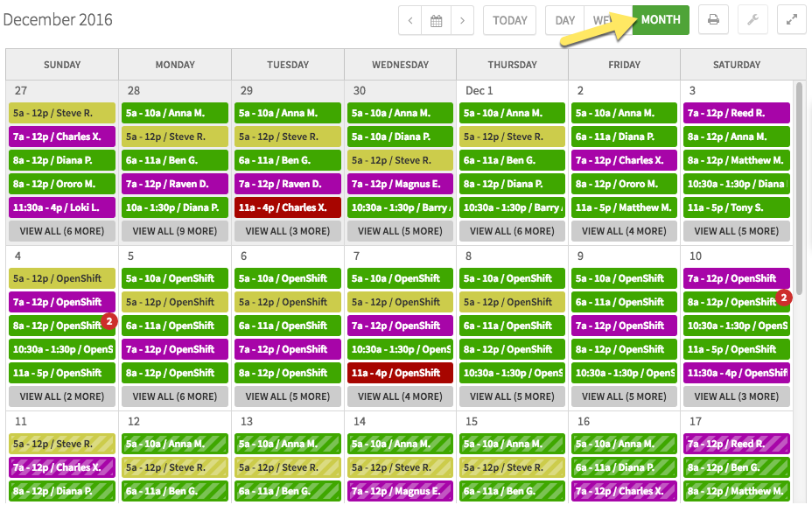Open Steve R.'s 5a-12p shift on the 27th

click(61, 113)
